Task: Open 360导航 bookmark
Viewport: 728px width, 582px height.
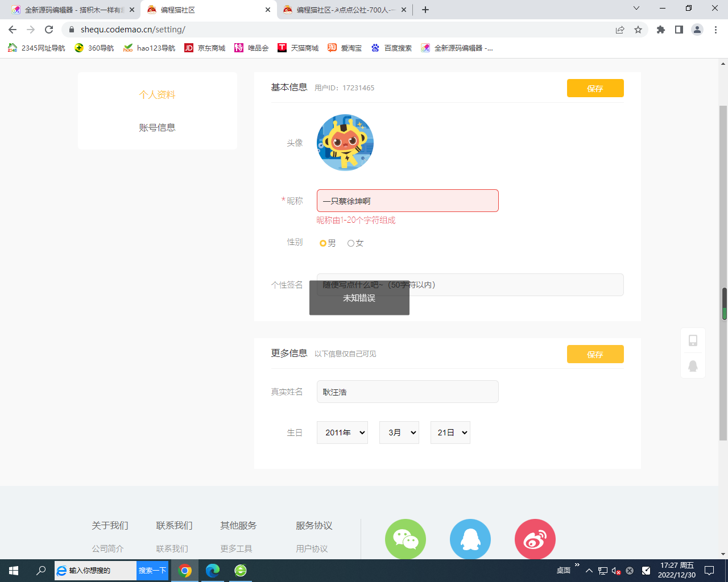Action: click(95, 48)
